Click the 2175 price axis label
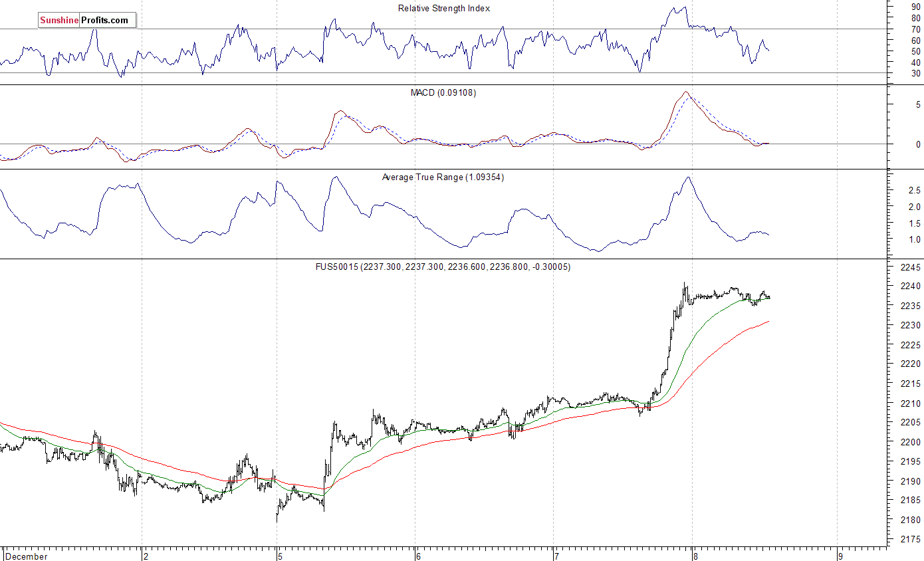The height and width of the screenshot is (561, 924). coord(911,540)
